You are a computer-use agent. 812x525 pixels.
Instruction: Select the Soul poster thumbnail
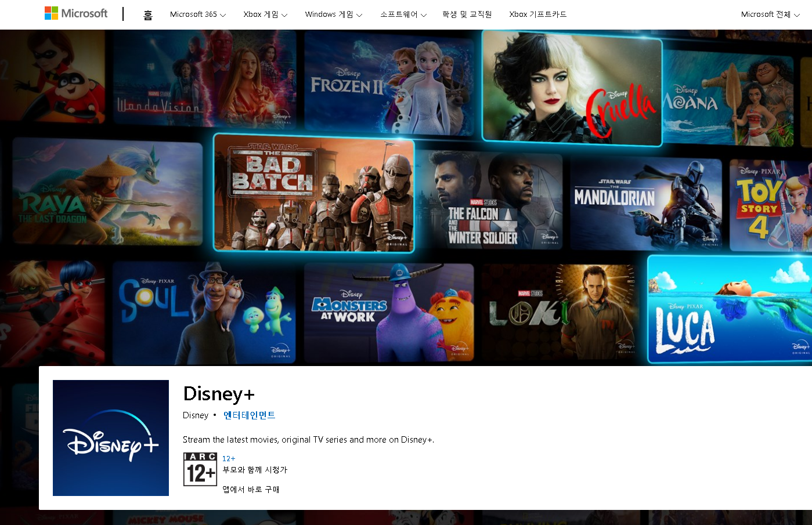[204, 313]
